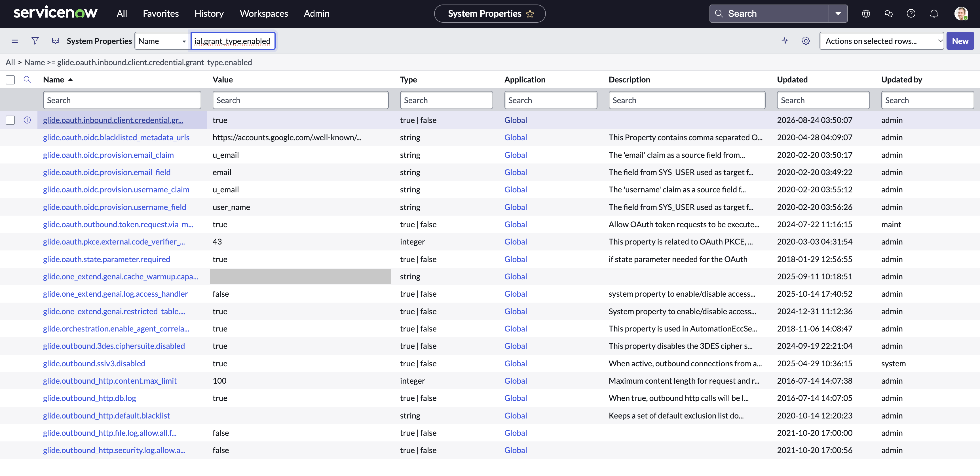Check the glide.oauth.inbound.client.credential row checkbox

coord(10,120)
